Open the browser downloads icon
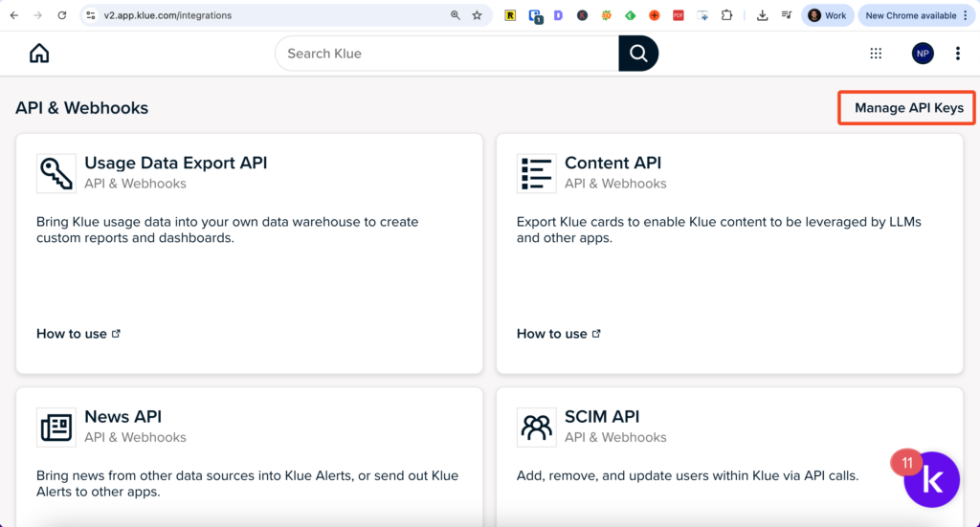This screenshot has width=980, height=527. click(x=762, y=15)
